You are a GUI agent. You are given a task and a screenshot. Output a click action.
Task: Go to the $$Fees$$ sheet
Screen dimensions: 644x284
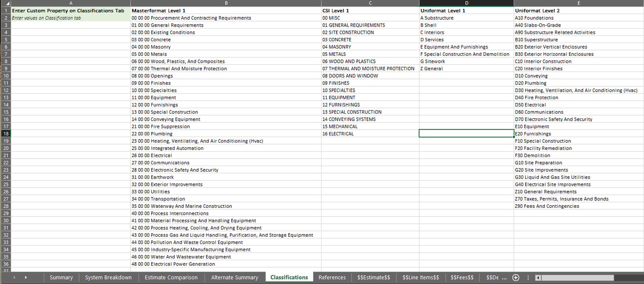[x=462, y=277]
